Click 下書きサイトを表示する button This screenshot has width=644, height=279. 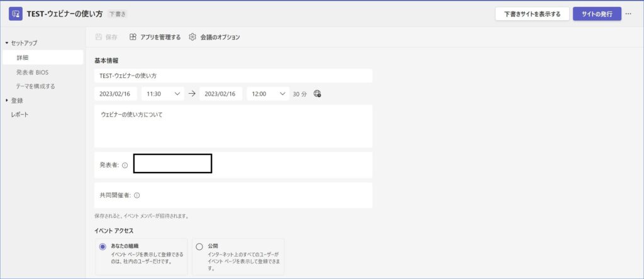[x=531, y=14]
